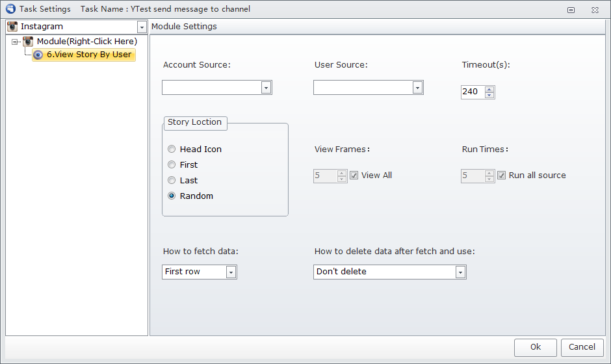Toggle the Run all source checkbox
Screen dimensions: 611x364
click(502, 175)
